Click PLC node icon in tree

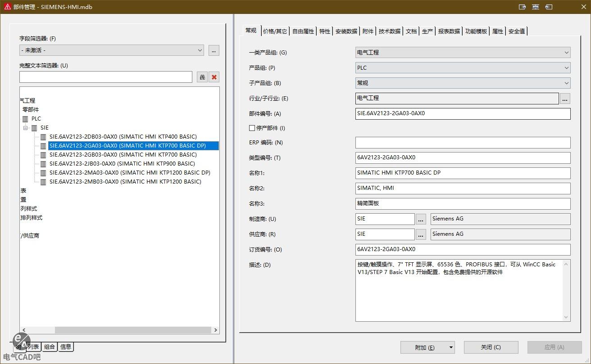pos(25,119)
